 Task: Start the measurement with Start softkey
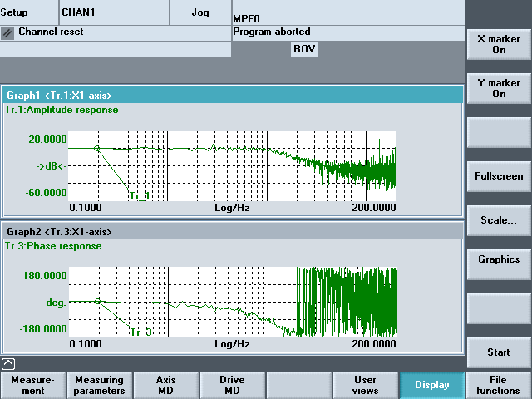coord(499,352)
